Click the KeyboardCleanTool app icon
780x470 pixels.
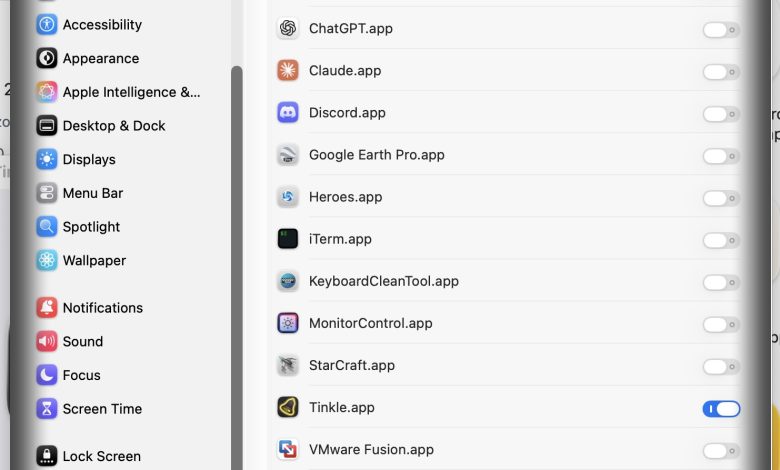[x=288, y=281]
